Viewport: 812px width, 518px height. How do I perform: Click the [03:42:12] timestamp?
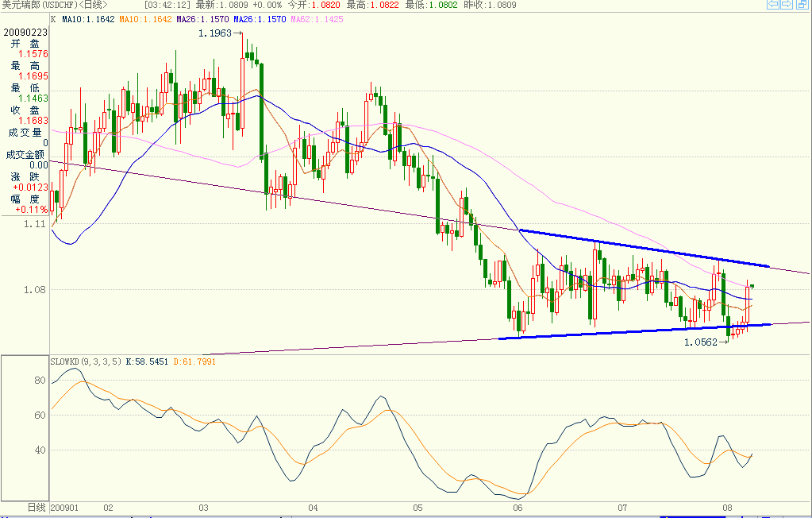click(x=167, y=5)
